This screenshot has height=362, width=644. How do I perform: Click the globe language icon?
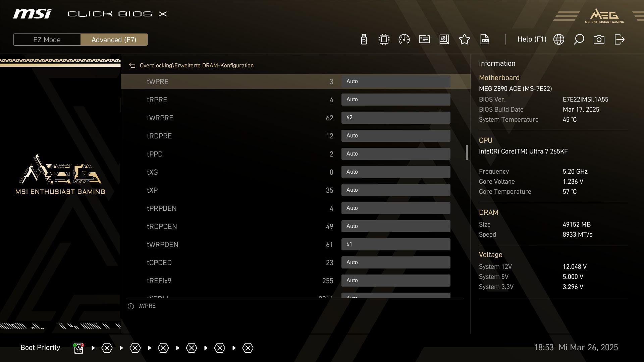[x=558, y=40]
